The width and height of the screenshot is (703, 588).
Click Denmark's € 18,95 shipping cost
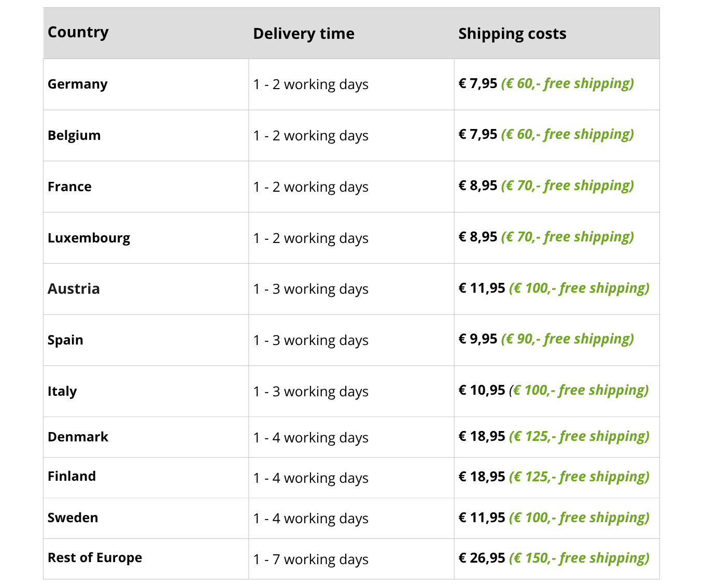pyautogui.click(x=482, y=436)
